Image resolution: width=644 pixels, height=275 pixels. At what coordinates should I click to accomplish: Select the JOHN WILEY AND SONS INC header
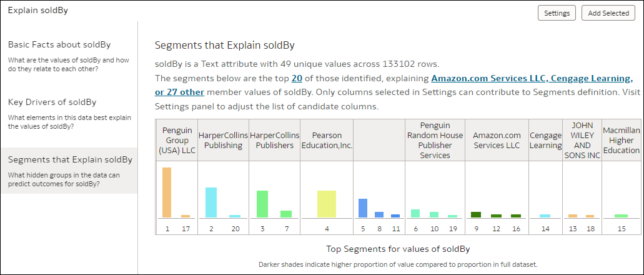[582, 140]
